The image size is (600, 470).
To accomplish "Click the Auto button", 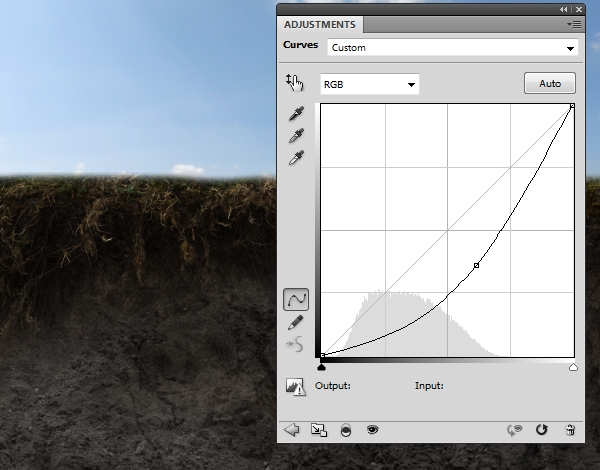I will coord(549,83).
